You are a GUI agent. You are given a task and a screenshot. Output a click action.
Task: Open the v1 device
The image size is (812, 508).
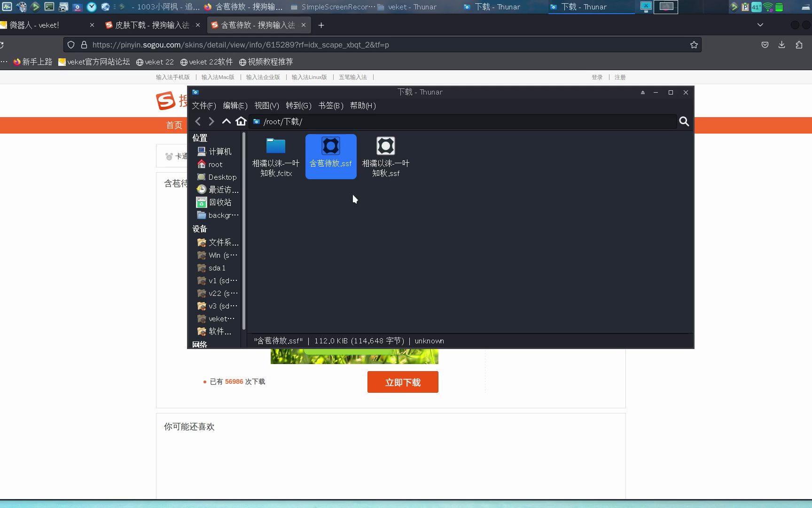[x=219, y=280]
